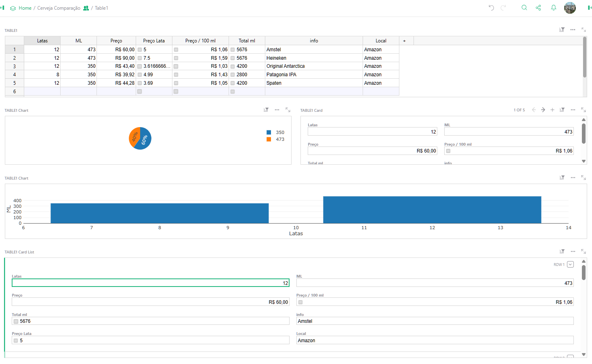
Task: Undo the last action
Action: pos(491,8)
